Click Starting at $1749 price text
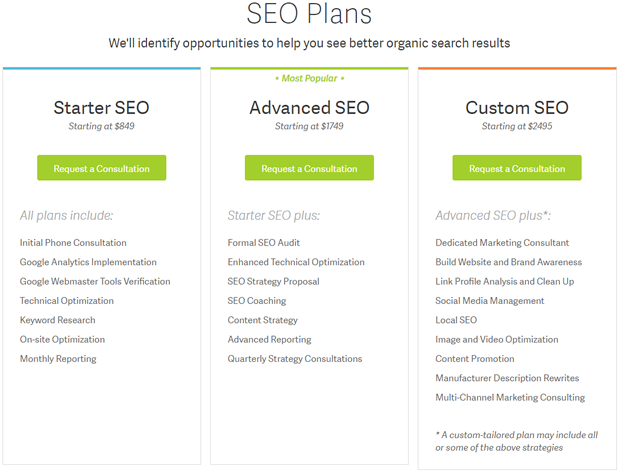The height and width of the screenshot is (473, 620). [x=309, y=126]
